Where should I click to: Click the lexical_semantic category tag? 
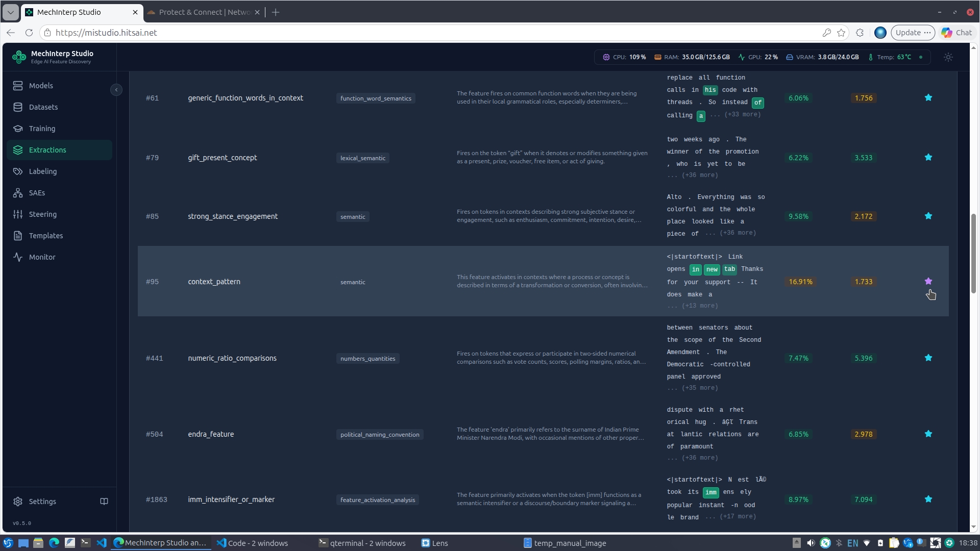[x=363, y=158]
